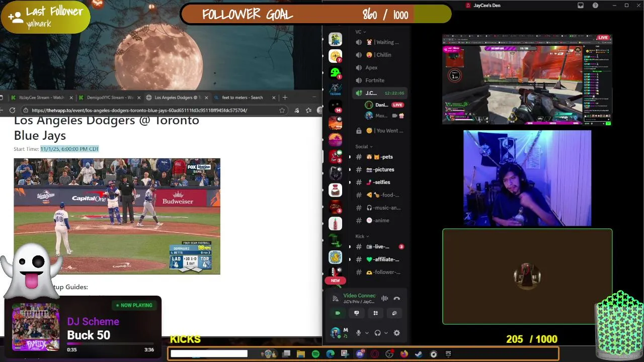Open microphone input options arrow
Viewport: 644px width, 362px height.
(x=367, y=333)
